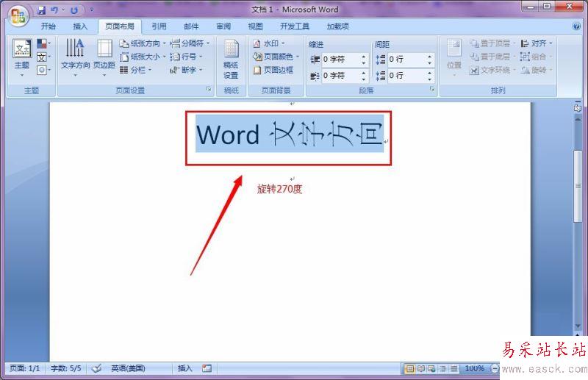Click 英语(美国) language indicator

pyautogui.click(x=128, y=368)
